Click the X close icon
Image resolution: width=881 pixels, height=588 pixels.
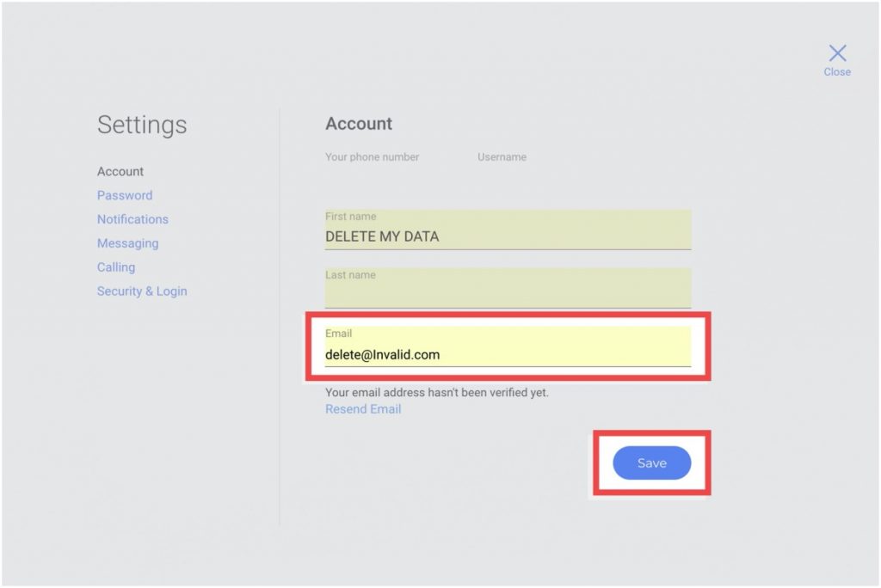[x=837, y=53]
